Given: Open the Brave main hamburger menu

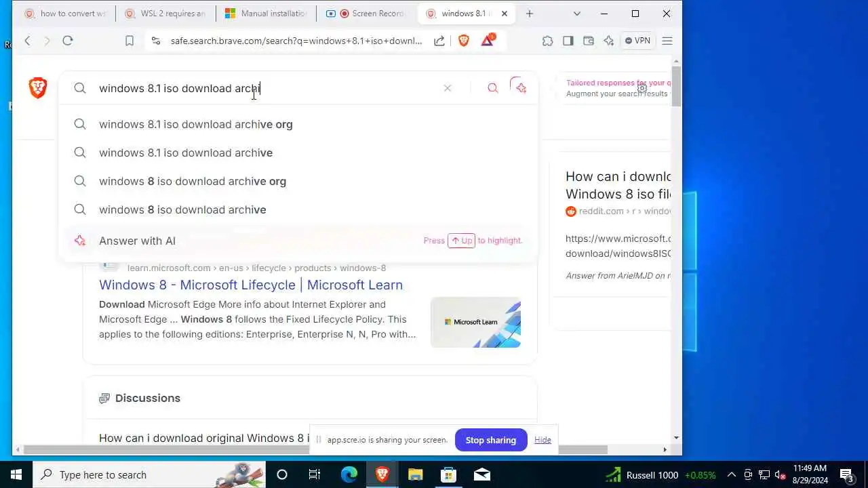Looking at the screenshot, I should [x=667, y=41].
